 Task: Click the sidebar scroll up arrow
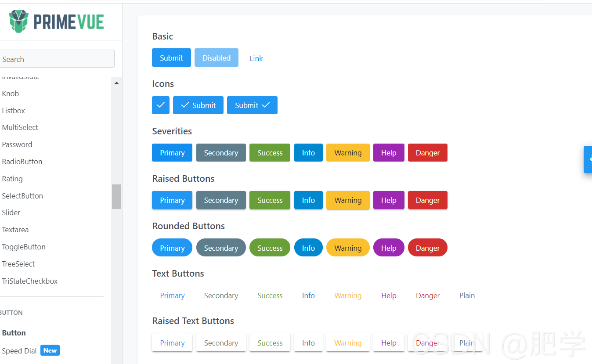pyautogui.click(x=116, y=83)
